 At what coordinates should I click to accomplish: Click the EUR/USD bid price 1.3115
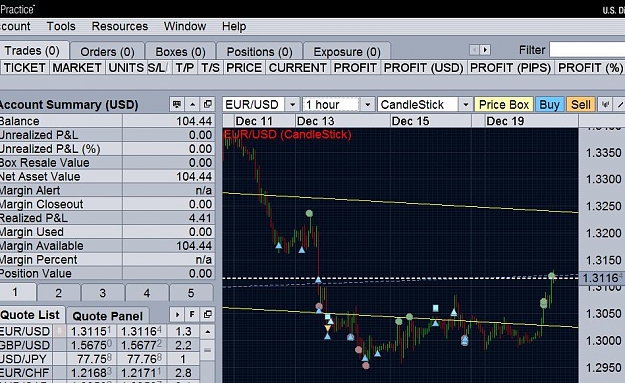pos(91,331)
